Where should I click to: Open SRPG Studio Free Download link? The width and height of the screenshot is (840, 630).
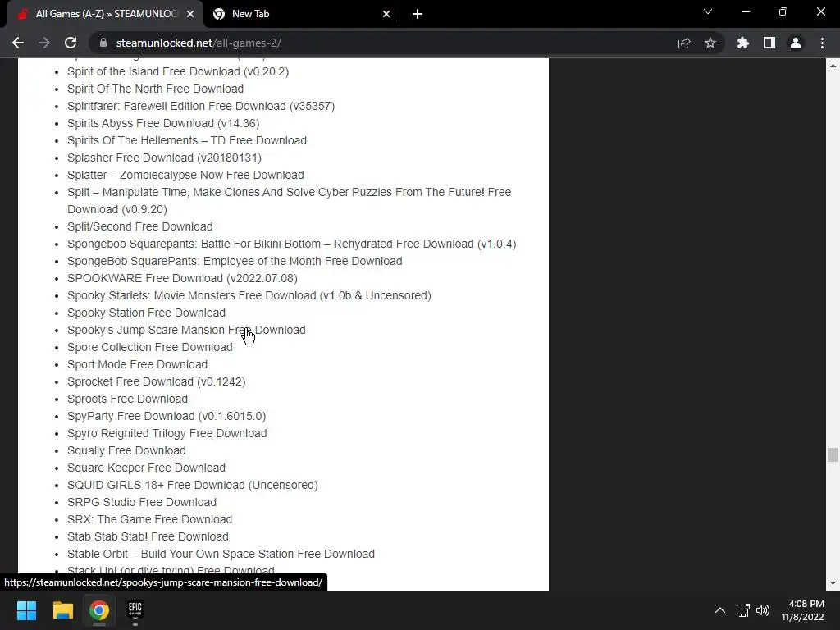[x=142, y=502]
